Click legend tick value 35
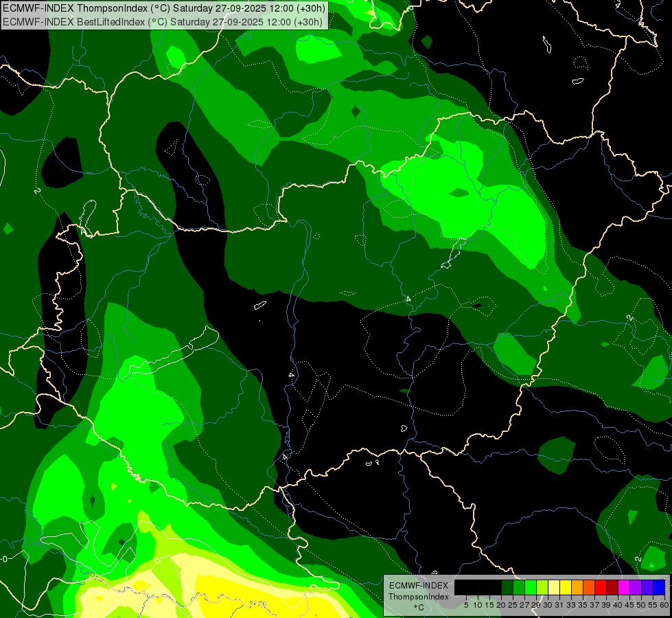This screenshot has height=618, width=672. point(583,605)
